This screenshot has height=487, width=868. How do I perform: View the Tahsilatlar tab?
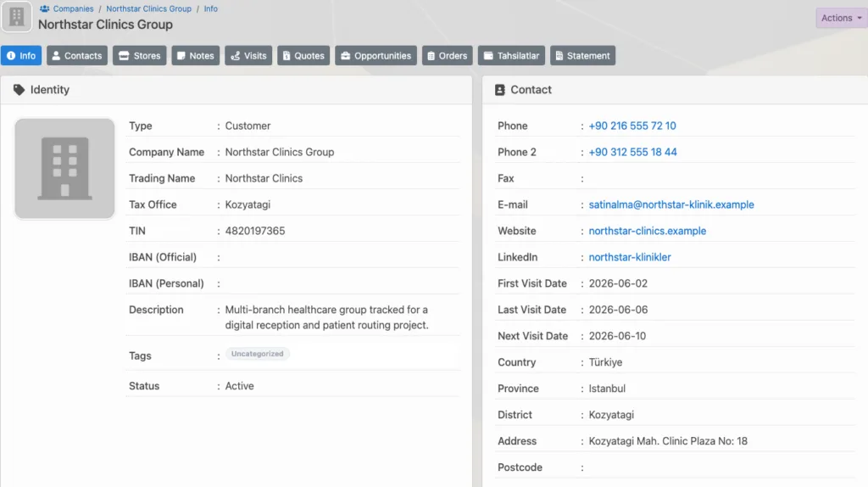[x=511, y=55]
